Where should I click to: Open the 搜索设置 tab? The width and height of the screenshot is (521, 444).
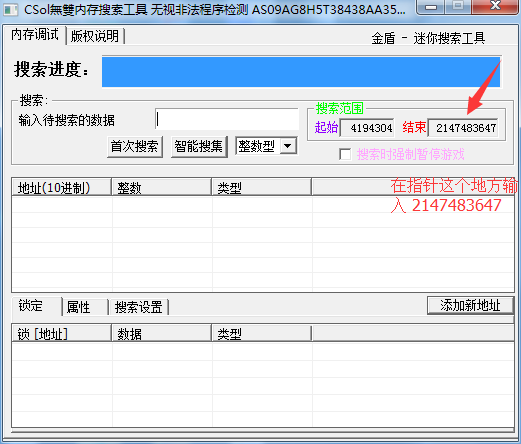coord(139,307)
